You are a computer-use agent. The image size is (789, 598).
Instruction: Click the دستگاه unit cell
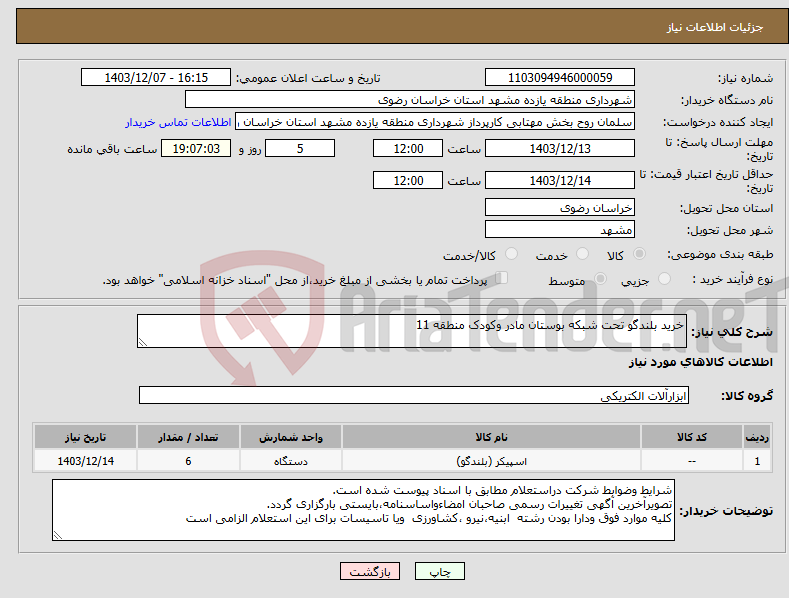click(x=291, y=461)
